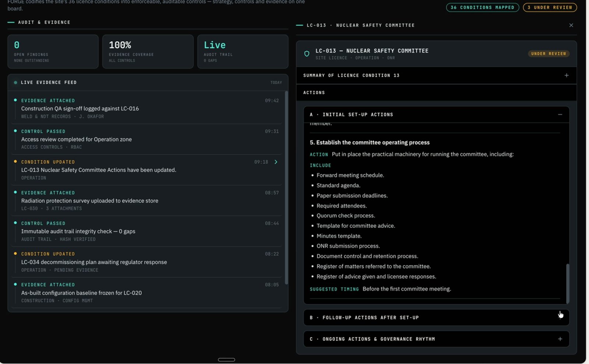Click the 09:42 timestamp
This screenshot has height=364, width=589.
pyautogui.click(x=272, y=100)
